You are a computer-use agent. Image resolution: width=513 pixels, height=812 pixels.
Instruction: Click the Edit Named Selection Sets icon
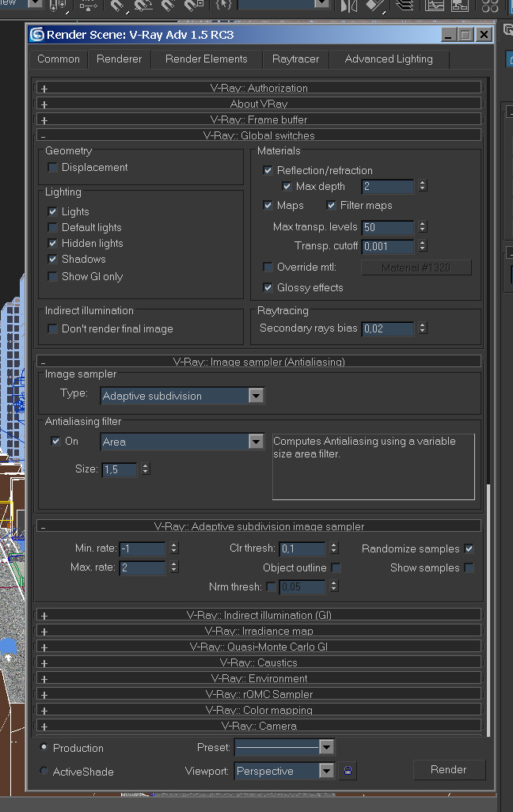click(x=223, y=6)
